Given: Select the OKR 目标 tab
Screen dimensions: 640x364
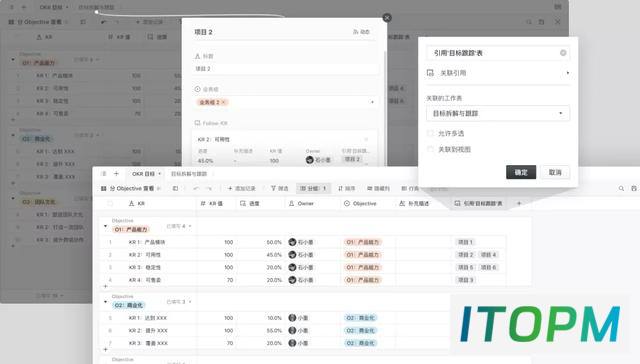Looking at the screenshot, I should [143, 173].
